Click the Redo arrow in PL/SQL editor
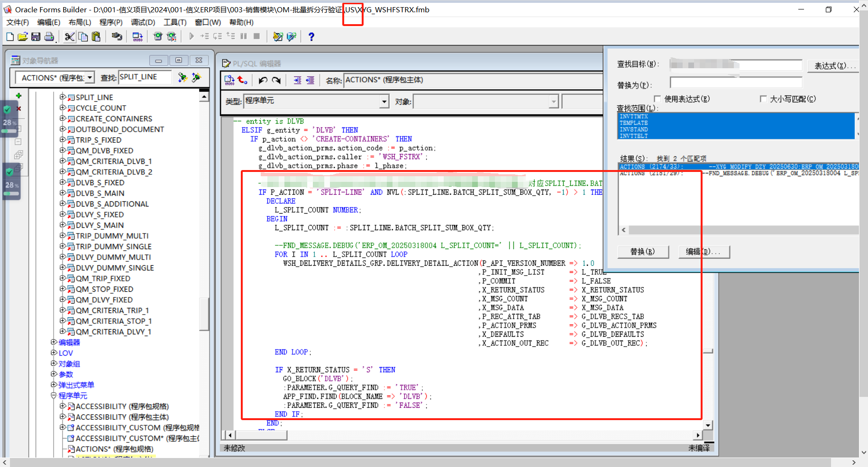The image size is (868, 467). (x=276, y=80)
